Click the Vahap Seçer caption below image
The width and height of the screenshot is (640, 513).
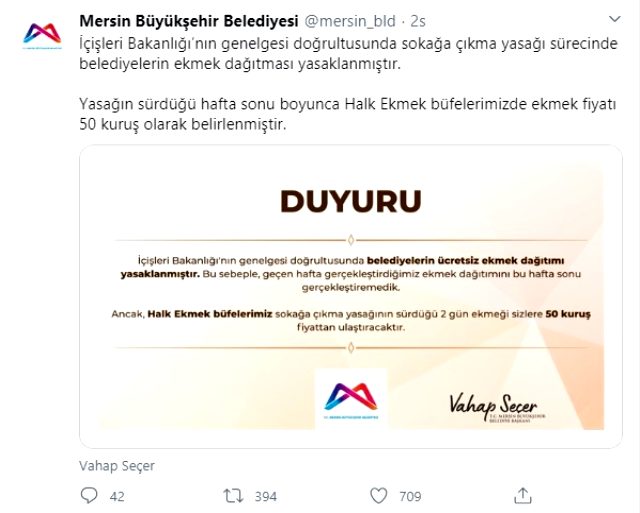[x=117, y=466]
